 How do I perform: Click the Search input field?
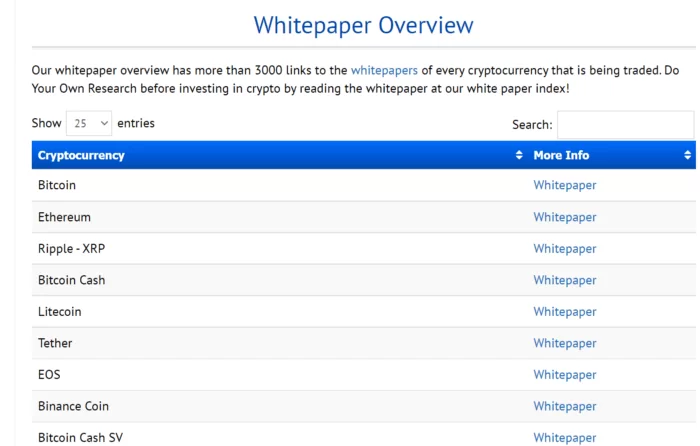point(625,125)
